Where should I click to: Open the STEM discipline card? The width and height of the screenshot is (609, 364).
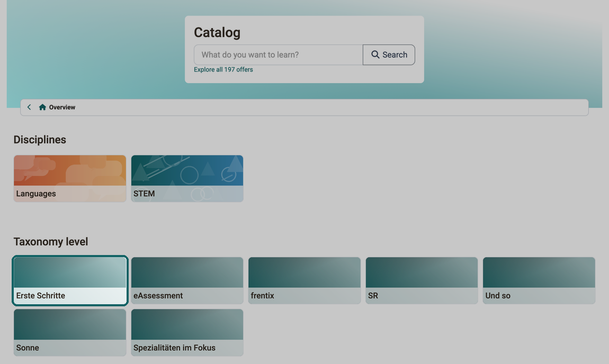tap(187, 178)
